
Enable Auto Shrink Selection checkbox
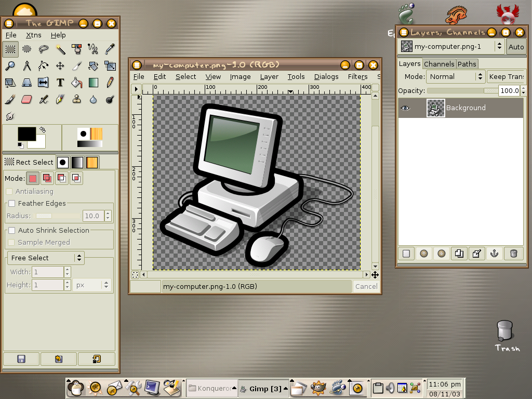(x=12, y=230)
